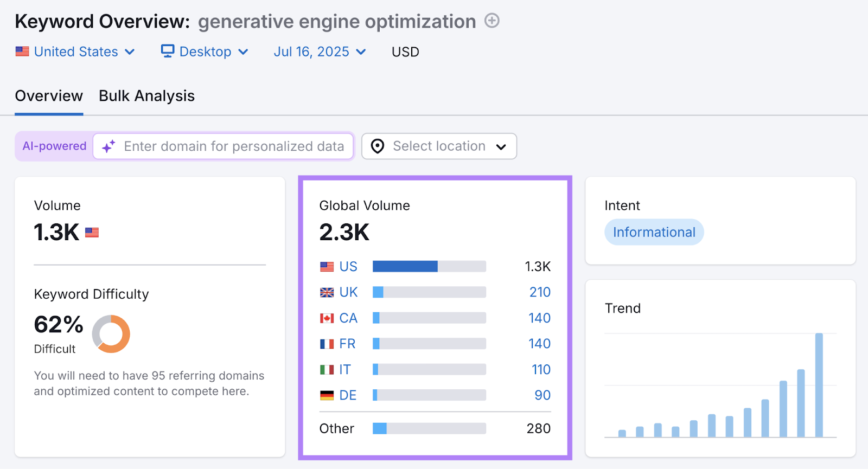Viewport: 868px width, 469px height.
Task: Click the Enter domain for personalized data field
Action: 233,146
